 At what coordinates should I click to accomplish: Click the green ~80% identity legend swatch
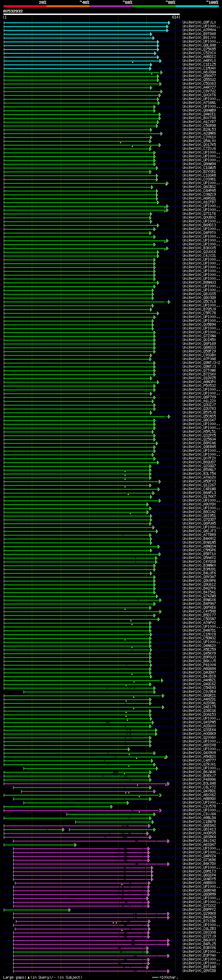click(x=154, y=6)
